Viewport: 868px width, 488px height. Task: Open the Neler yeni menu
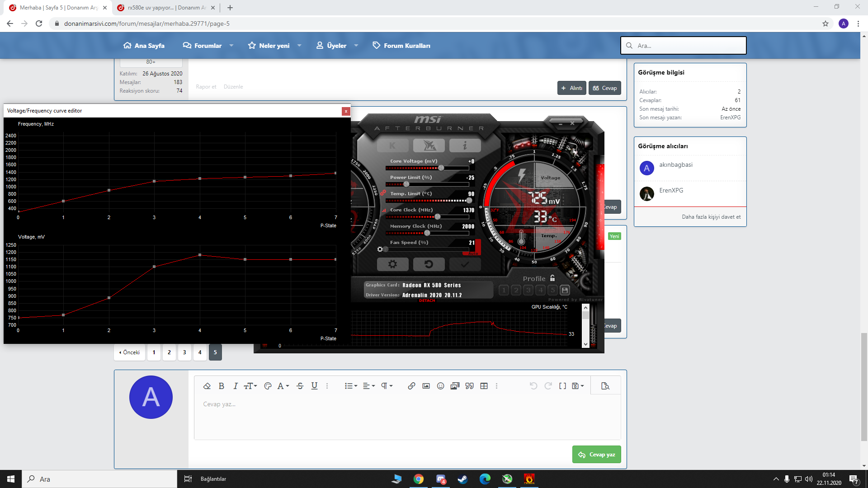point(274,46)
